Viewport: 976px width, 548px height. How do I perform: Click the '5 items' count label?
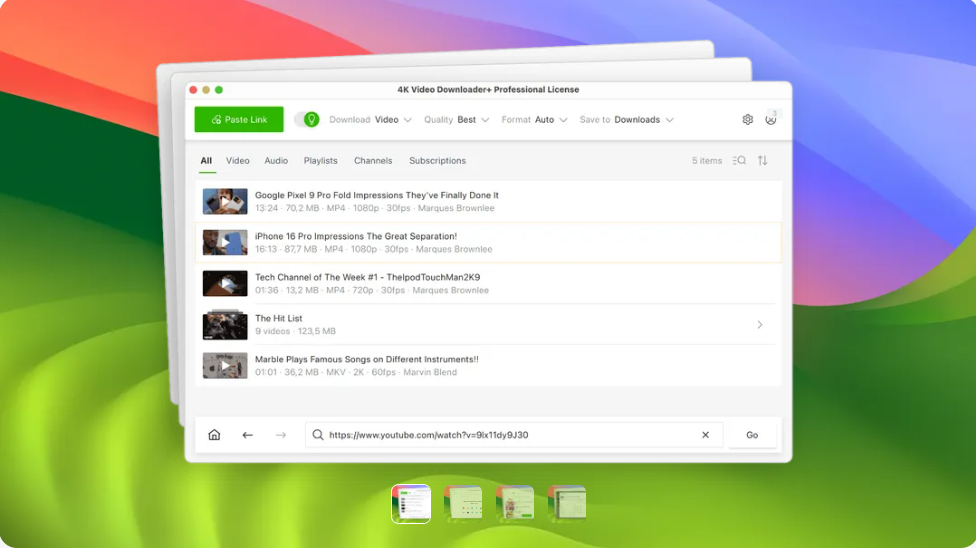click(x=707, y=161)
